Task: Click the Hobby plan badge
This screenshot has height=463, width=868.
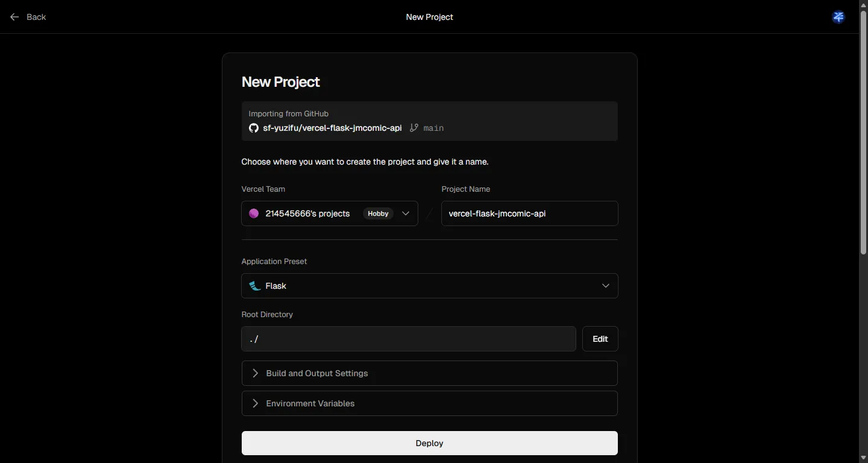Action: [x=378, y=213]
